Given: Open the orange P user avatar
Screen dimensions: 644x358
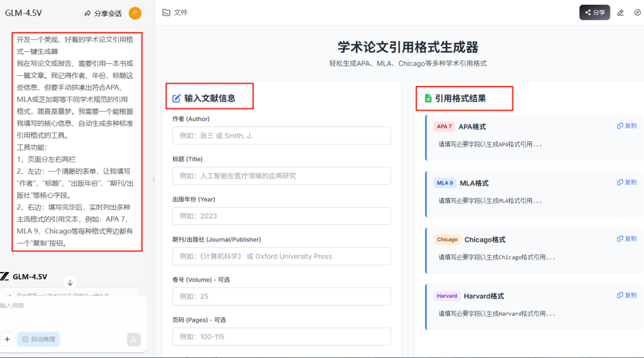Looking at the screenshot, I should [x=135, y=13].
